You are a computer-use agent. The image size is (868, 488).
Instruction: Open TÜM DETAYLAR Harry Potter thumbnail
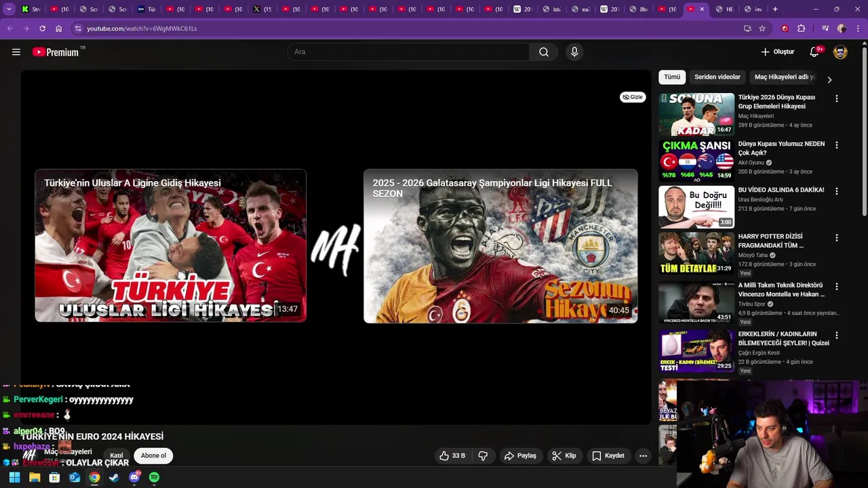pos(696,253)
